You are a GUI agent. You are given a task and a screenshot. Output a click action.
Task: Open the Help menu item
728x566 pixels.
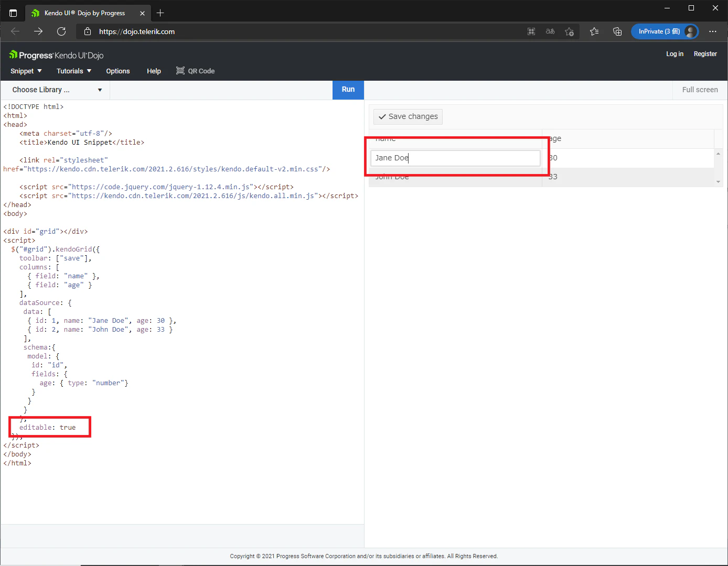154,71
